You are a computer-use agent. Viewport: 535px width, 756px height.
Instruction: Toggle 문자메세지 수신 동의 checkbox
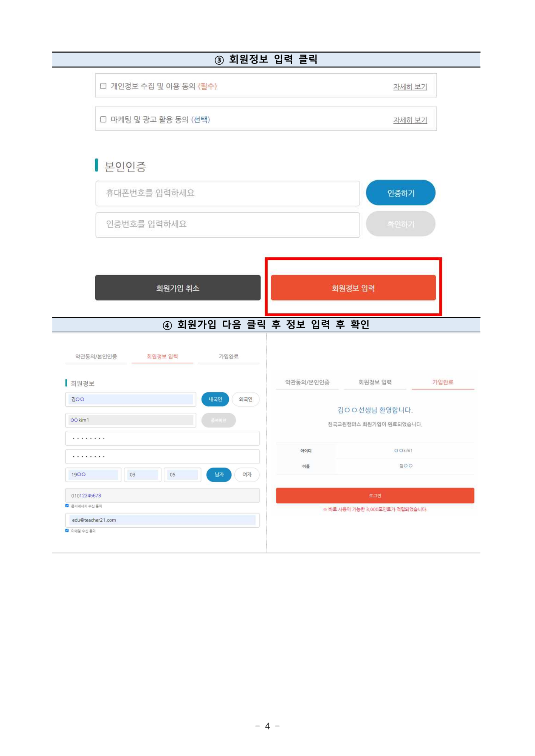tap(67, 506)
